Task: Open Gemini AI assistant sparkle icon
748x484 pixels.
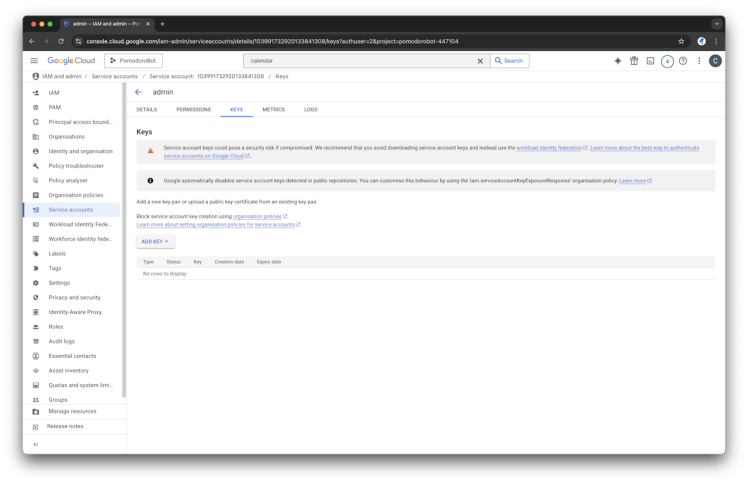Action: (x=618, y=61)
